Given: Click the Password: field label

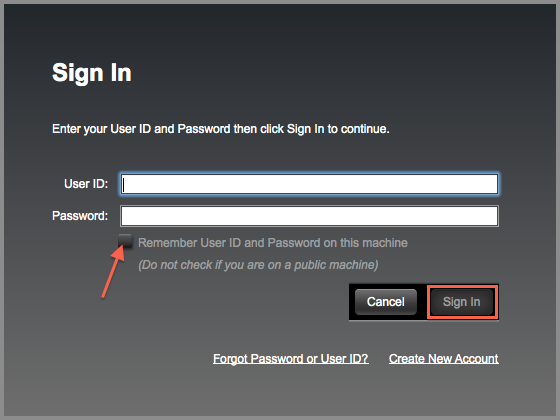Looking at the screenshot, I should pyautogui.click(x=80, y=216).
